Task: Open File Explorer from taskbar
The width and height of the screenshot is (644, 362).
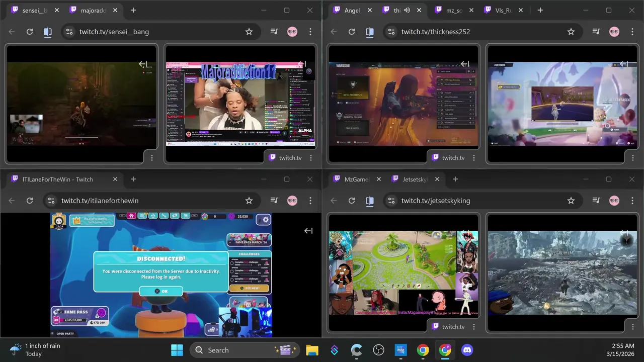Action: (x=312, y=350)
